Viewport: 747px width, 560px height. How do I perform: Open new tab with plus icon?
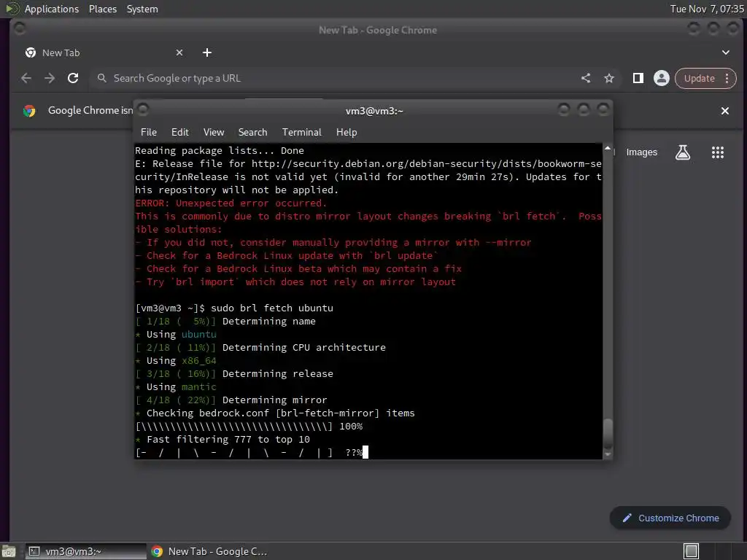[206, 52]
